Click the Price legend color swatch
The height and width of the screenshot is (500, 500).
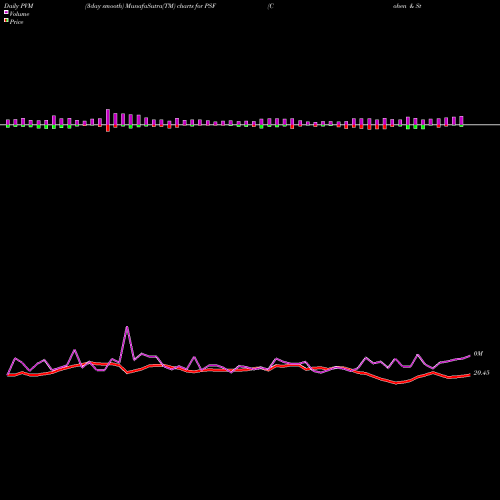click(6, 20)
